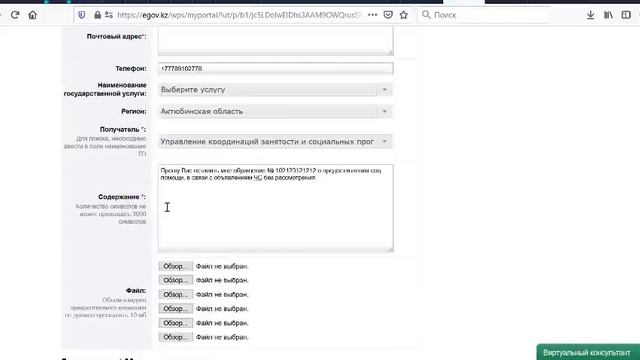
Task: Open the Регион dropdown showing Актюбинская область
Action: point(276,111)
